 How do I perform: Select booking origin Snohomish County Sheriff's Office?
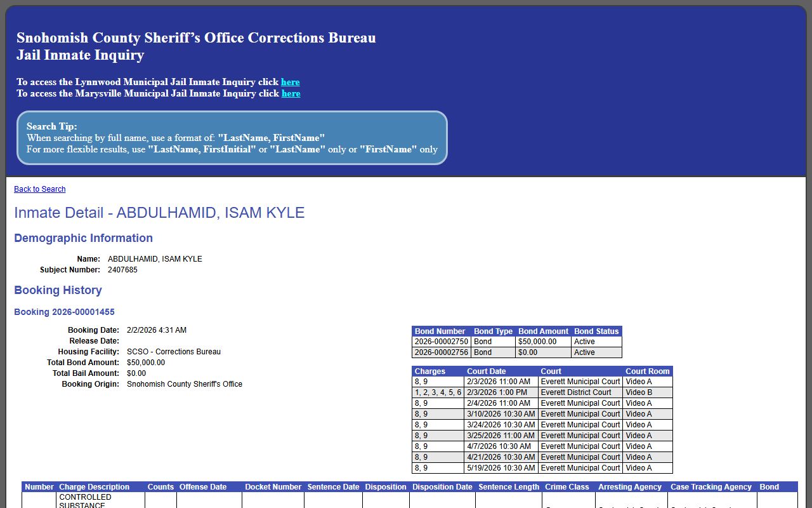point(185,384)
